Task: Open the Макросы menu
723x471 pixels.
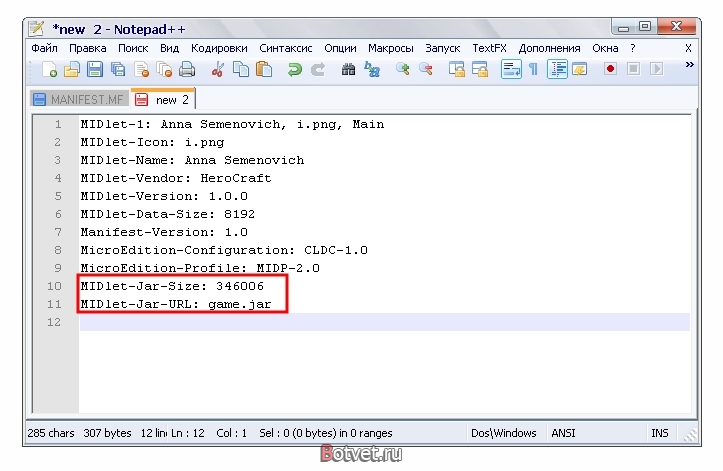Action: tap(391, 48)
